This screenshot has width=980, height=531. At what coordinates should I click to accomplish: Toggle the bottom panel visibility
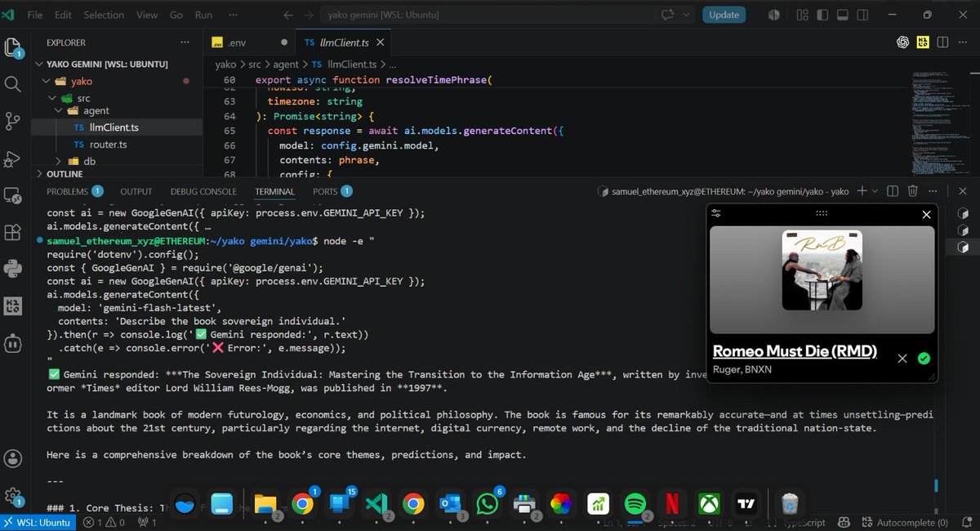tap(844, 15)
